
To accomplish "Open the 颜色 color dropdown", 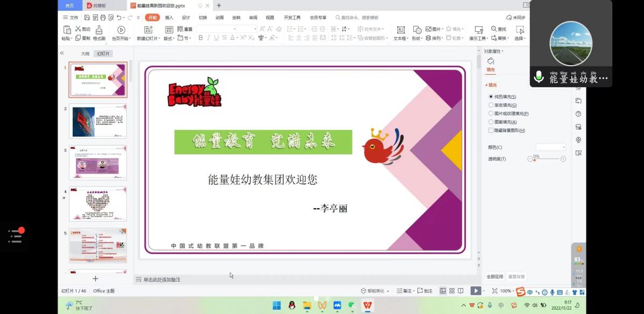I will coord(550,147).
